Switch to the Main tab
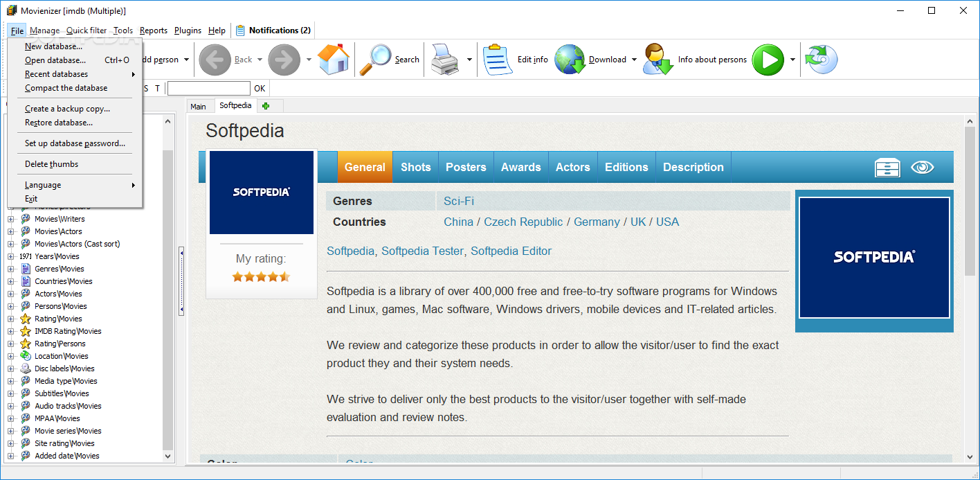The width and height of the screenshot is (980, 480). 198,106
